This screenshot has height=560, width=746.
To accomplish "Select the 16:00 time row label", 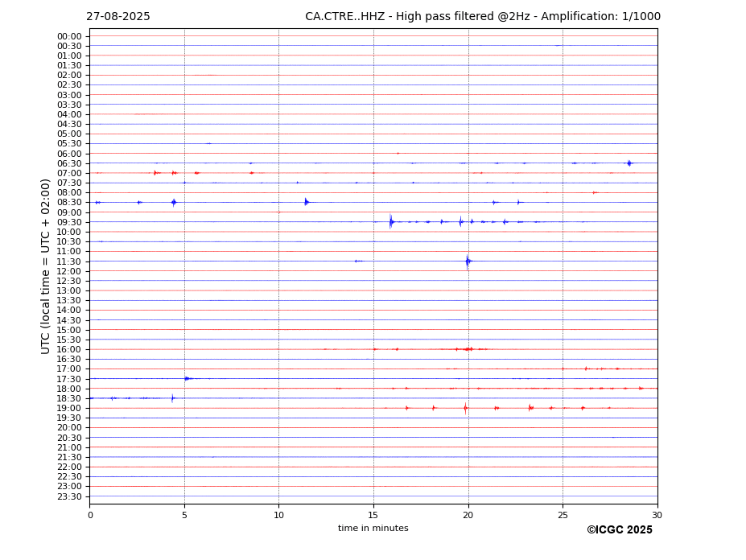I will (x=69, y=349).
